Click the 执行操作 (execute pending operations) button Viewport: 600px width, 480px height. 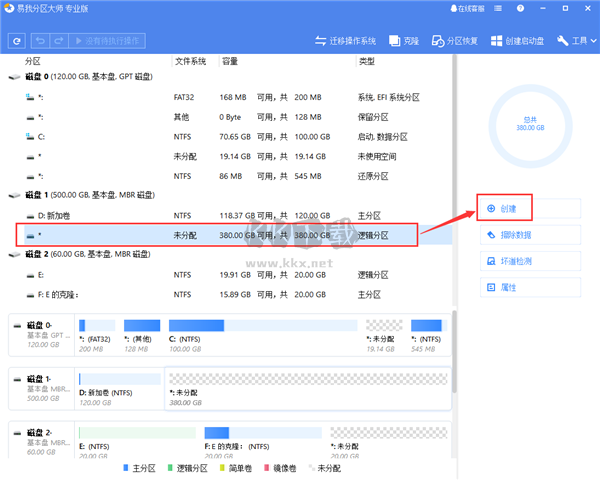coord(110,41)
